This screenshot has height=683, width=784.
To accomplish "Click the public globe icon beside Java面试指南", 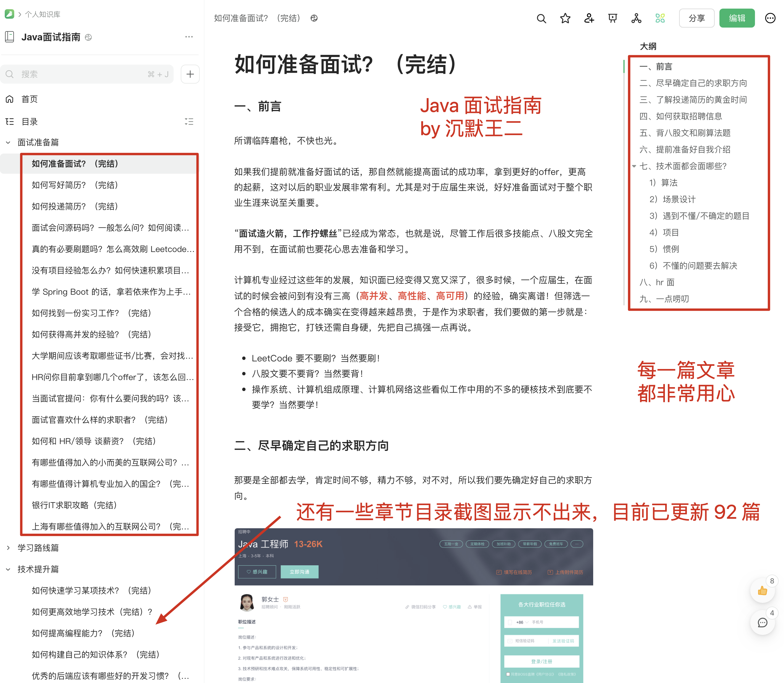I will 88,37.
